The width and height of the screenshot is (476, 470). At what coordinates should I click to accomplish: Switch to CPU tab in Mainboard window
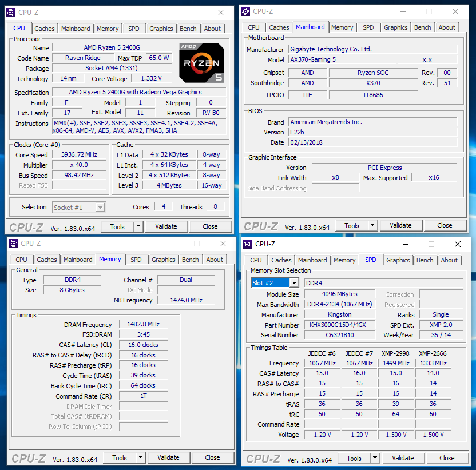tap(253, 27)
